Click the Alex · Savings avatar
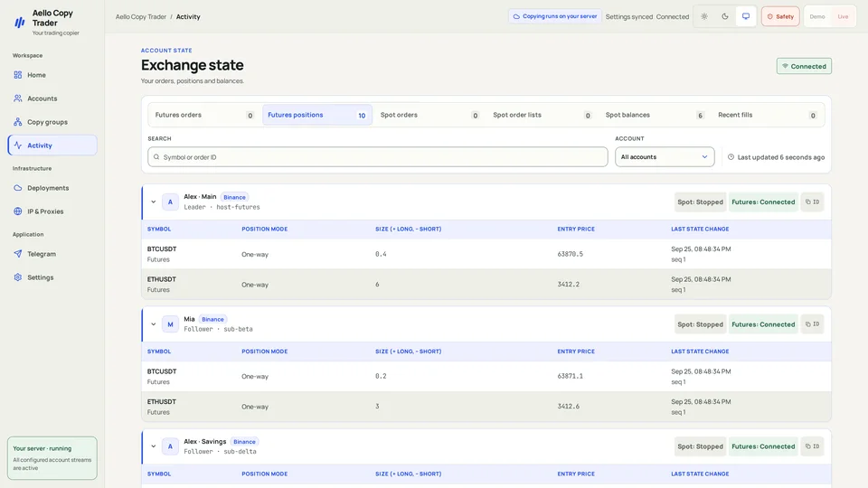Viewport: 868px width, 488px height. click(x=170, y=446)
